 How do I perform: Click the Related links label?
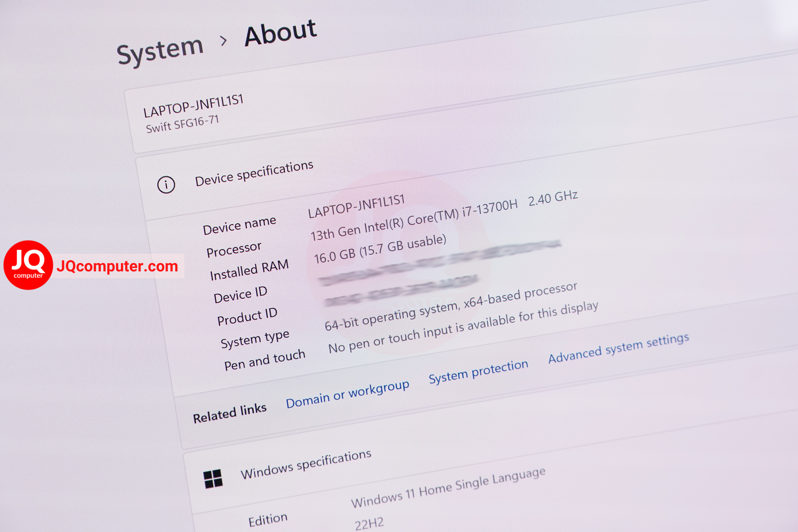click(230, 413)
